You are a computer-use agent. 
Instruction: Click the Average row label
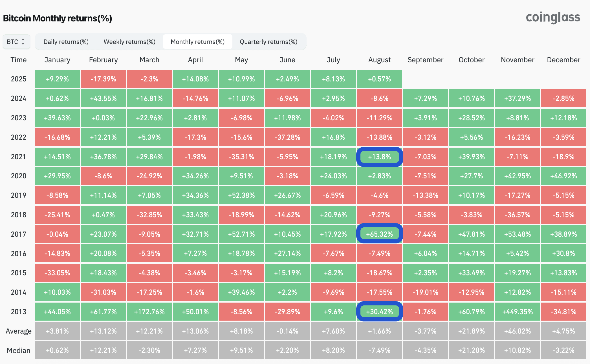coord(19,331)
